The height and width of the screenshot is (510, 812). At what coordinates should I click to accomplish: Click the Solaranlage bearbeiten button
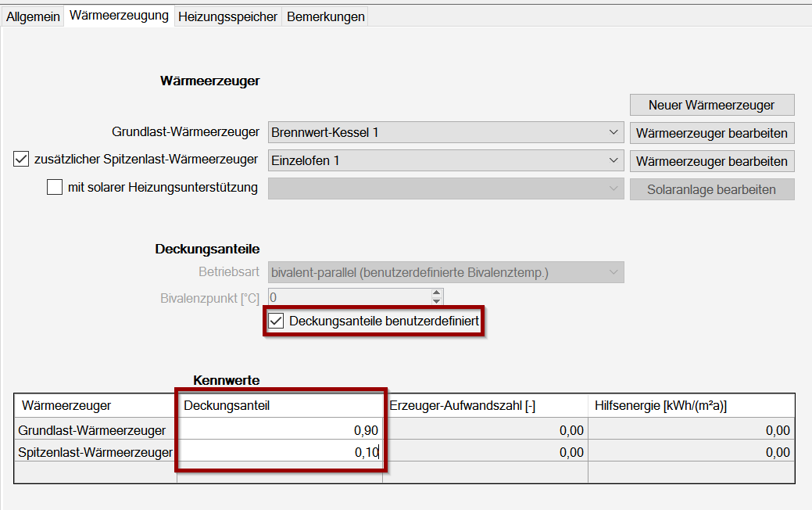(x=711, y=189)
